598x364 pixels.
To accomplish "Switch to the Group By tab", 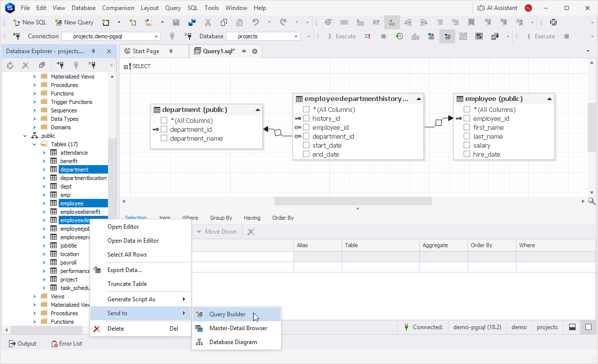I will 221,218.
